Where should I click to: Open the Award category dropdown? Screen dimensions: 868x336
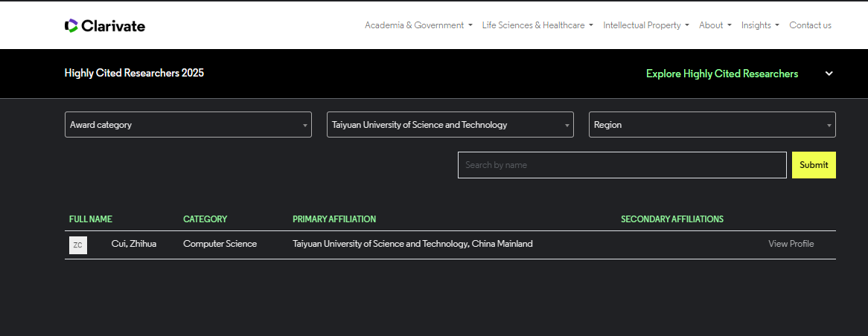188,125
